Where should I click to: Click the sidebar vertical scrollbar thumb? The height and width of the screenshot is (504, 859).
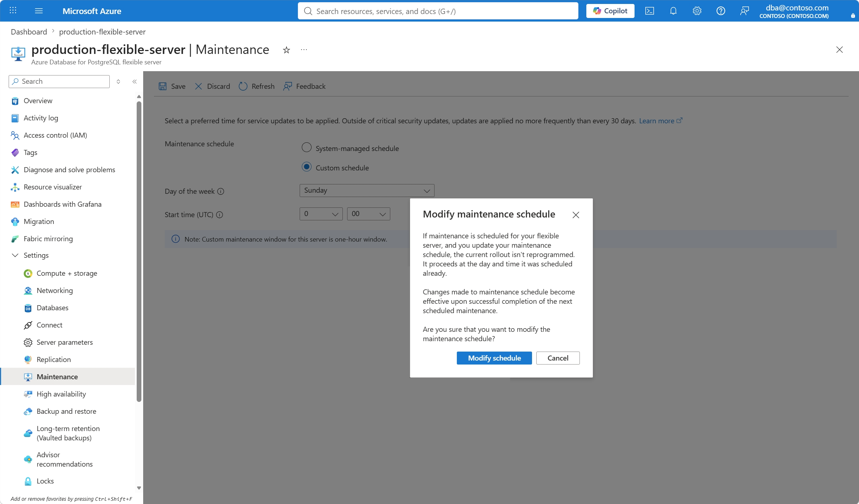pos(139,252)
